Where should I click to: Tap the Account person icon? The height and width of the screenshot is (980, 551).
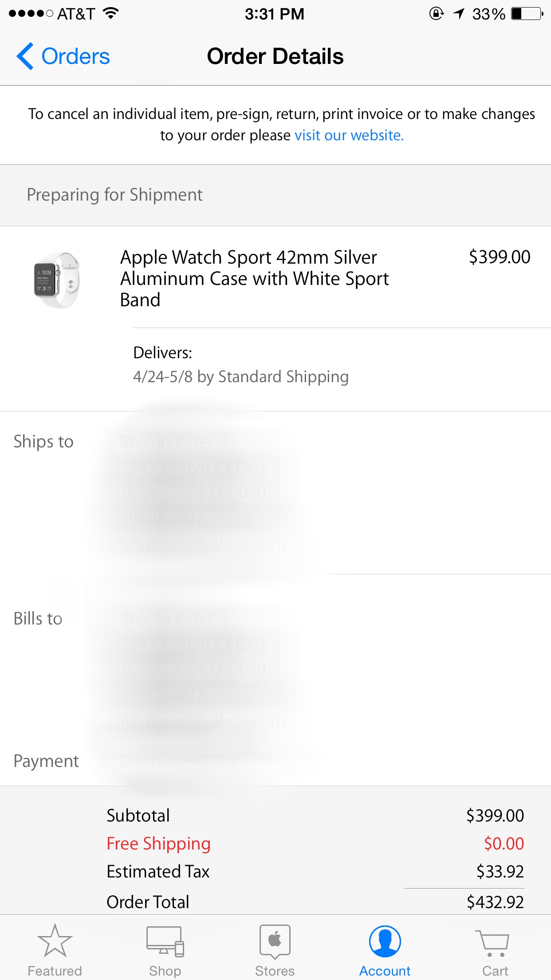(x=385, y=941)
